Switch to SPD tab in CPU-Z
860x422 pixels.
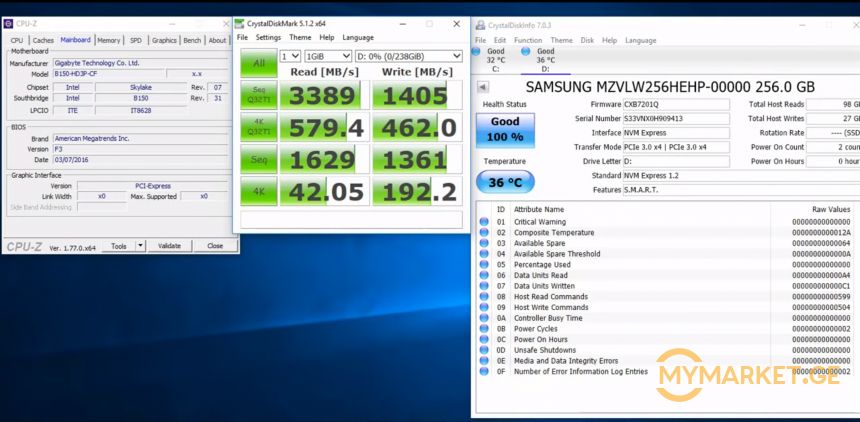tap(135, 41)
